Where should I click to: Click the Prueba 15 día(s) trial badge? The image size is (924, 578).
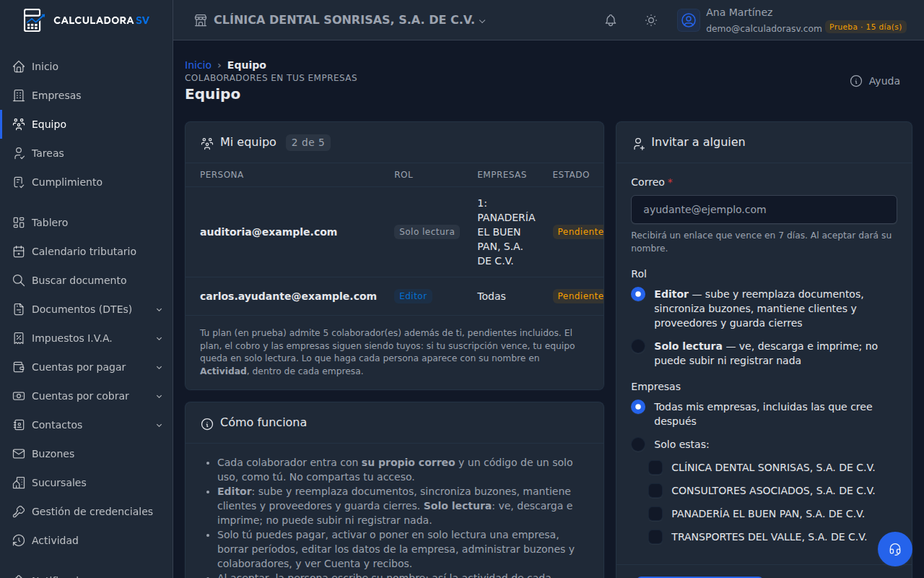[x=866, y=27]
